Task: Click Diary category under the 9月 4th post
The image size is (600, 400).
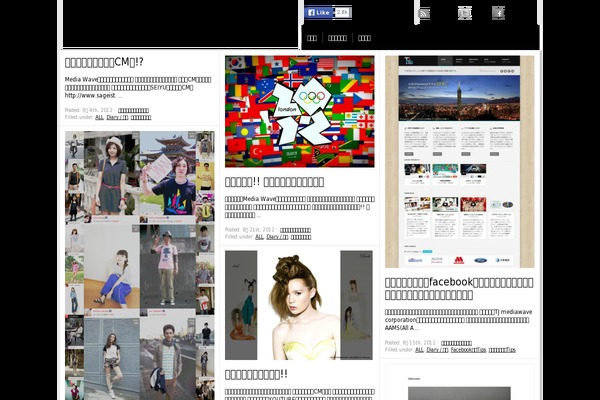Action: [x=117, y=117]
